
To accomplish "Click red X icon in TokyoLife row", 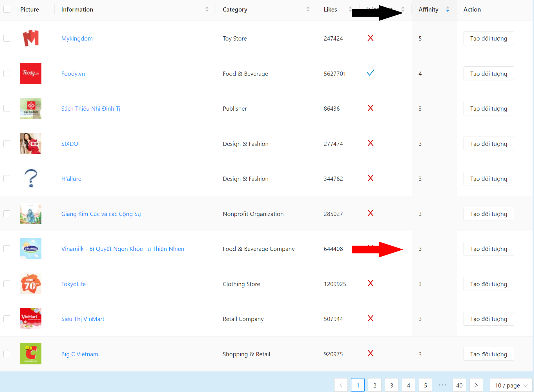I will click(x=371, y=283).
